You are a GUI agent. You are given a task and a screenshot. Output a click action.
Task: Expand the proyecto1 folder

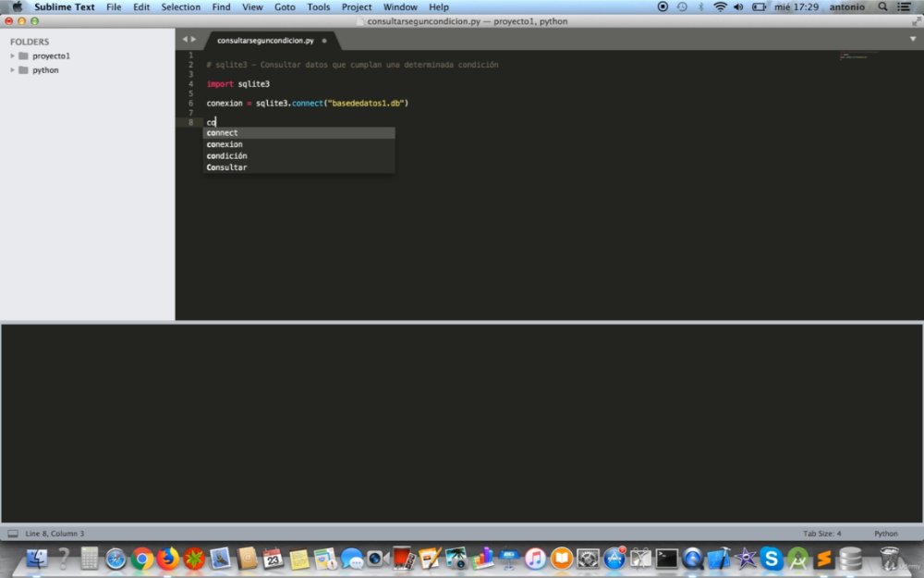coord(12,56)
